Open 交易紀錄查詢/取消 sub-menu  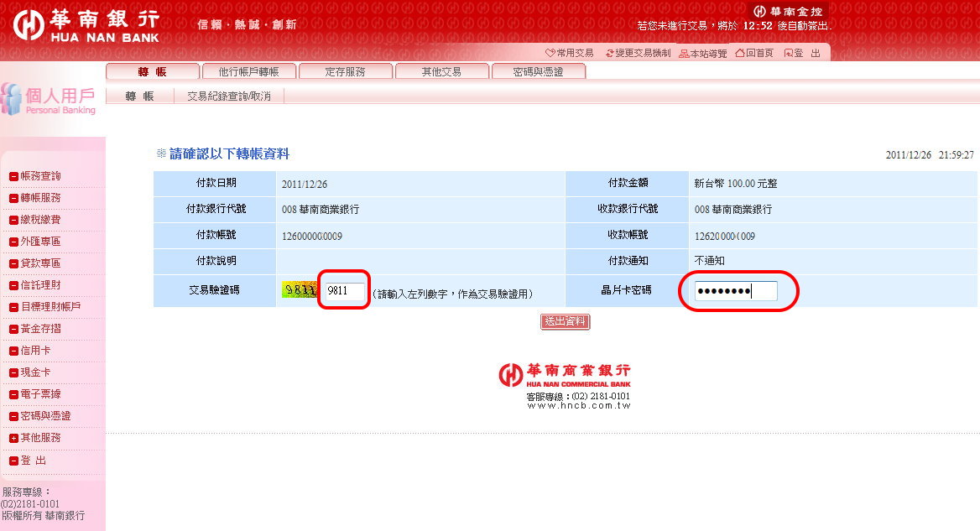(x=229, y=96)
